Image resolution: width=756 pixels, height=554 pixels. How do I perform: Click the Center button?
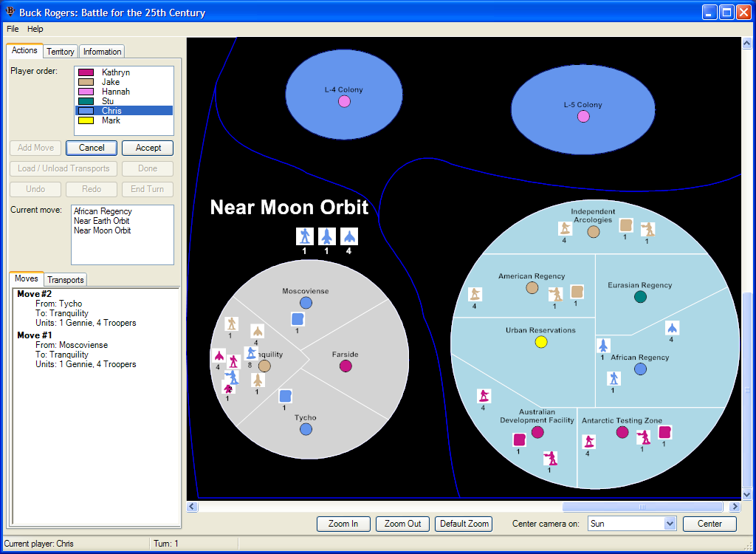tap(709, 524)
